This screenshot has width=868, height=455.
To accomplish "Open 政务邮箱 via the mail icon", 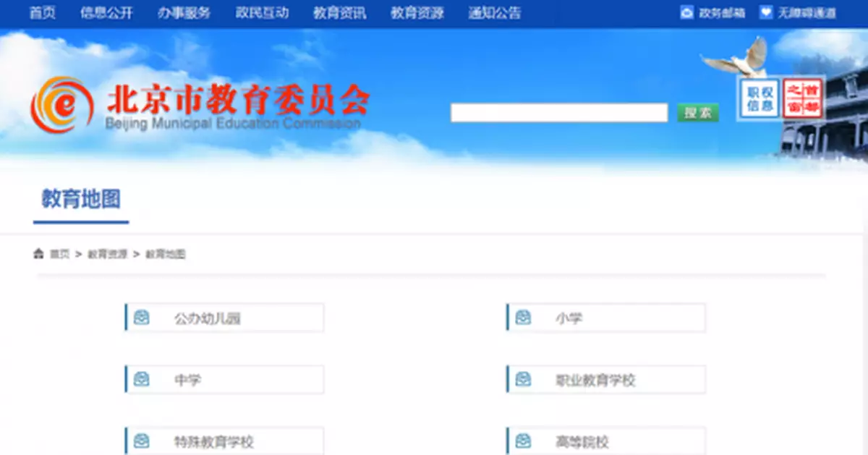I will tap(686, 12).
